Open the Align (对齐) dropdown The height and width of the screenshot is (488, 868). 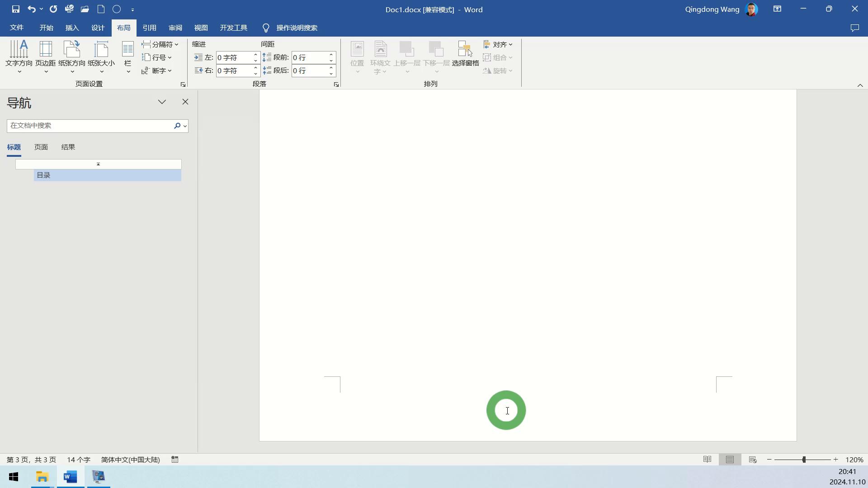coord(498,44)
